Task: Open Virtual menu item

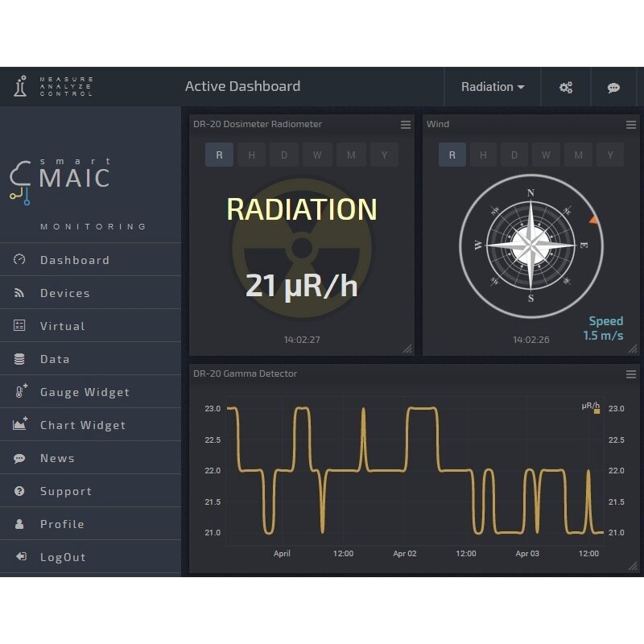Action: [x=90, y=326]
